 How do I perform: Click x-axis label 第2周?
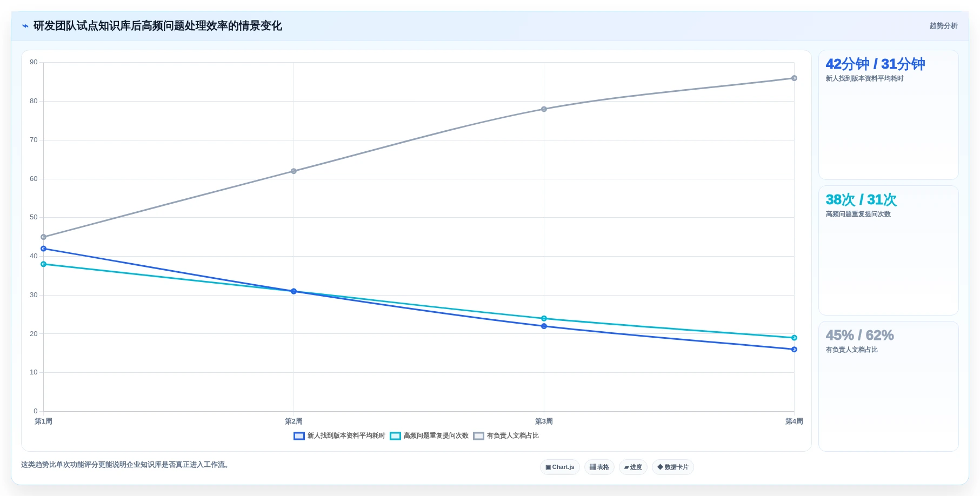tap(294, 421)
